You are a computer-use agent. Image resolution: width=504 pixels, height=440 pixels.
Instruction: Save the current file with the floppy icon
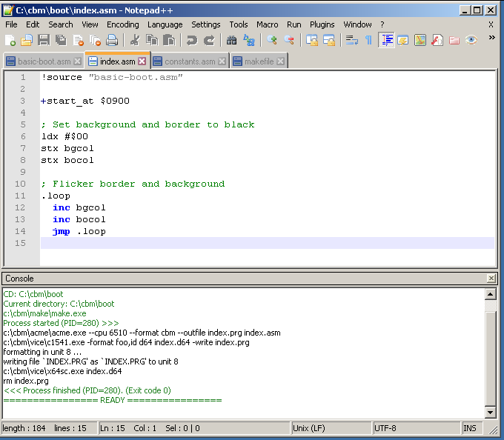(44, 41)
